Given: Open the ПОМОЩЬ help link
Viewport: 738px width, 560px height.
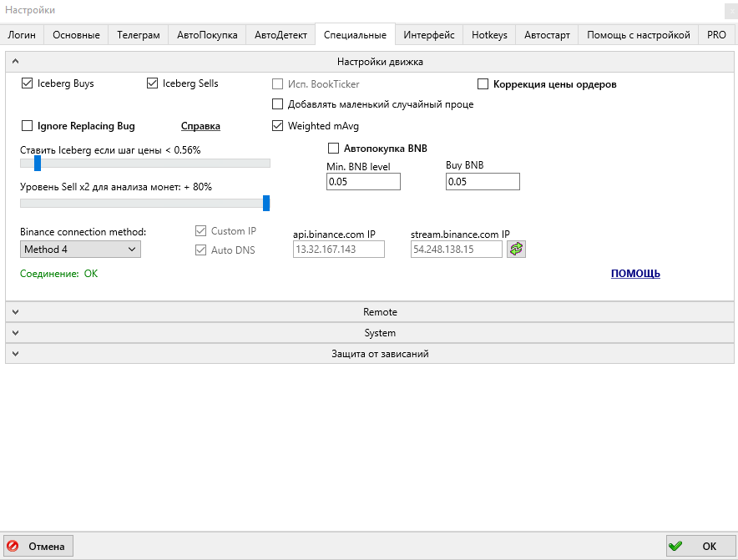Looking at the screenshot, I should [635, 273].
